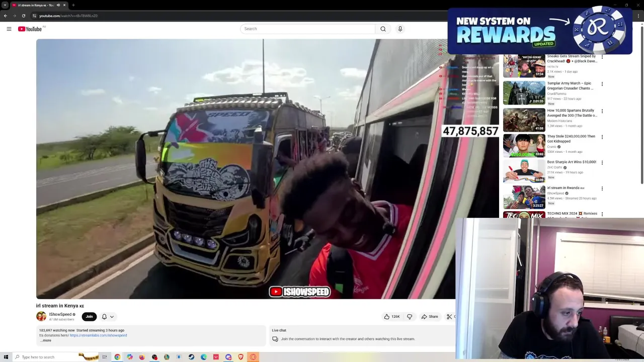
Task: Open TECHNO MIX 2024 video title
Action: coord(572,214)
